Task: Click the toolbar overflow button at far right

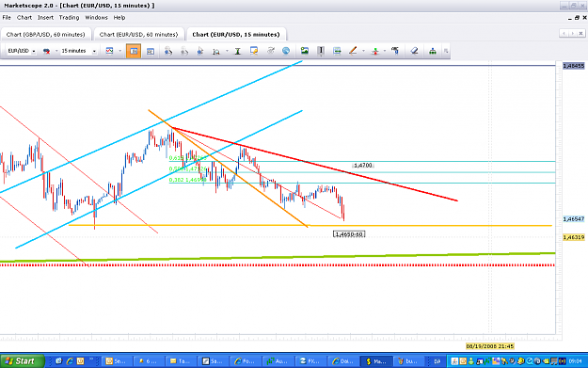Action: [446, 51]
